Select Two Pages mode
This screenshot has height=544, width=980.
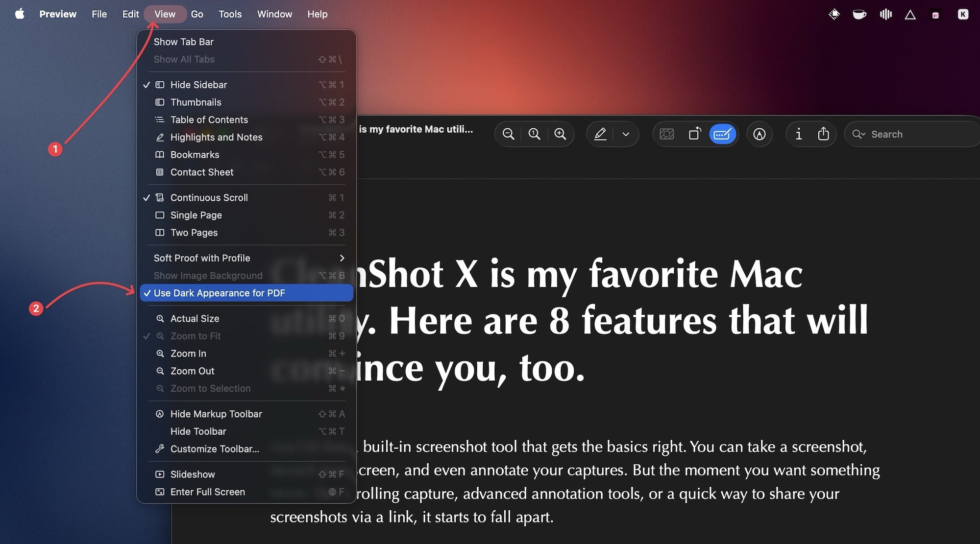(246, 233)
